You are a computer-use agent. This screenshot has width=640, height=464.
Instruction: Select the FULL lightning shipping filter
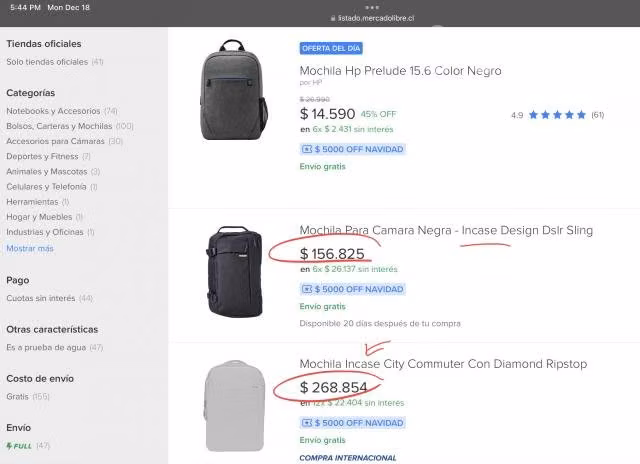(19, 446)
